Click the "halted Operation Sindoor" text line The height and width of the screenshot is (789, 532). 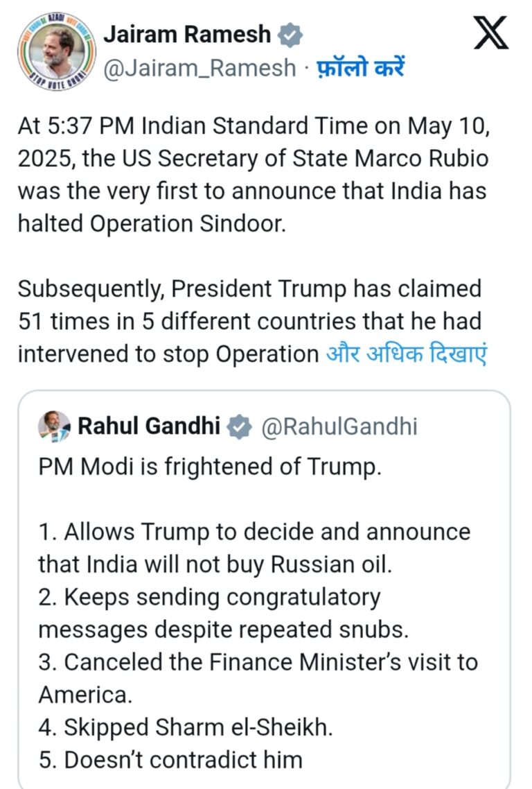pyautogui.click(x=151, y=225)
